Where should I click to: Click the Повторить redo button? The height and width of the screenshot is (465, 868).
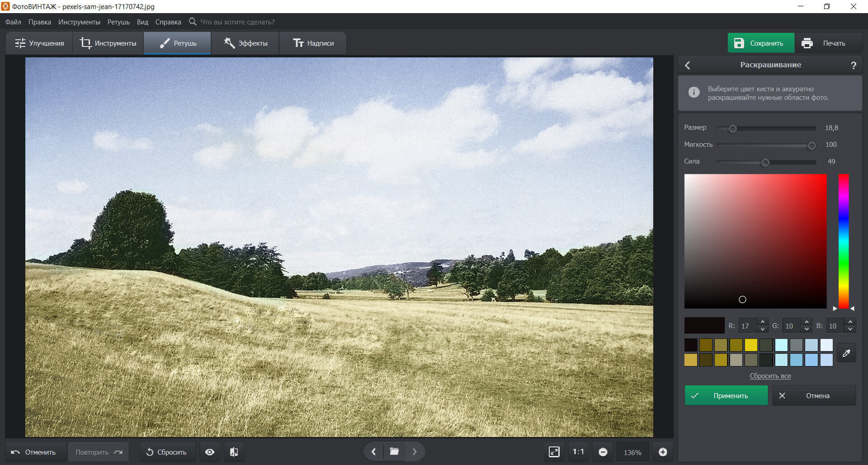pos(99,452)
